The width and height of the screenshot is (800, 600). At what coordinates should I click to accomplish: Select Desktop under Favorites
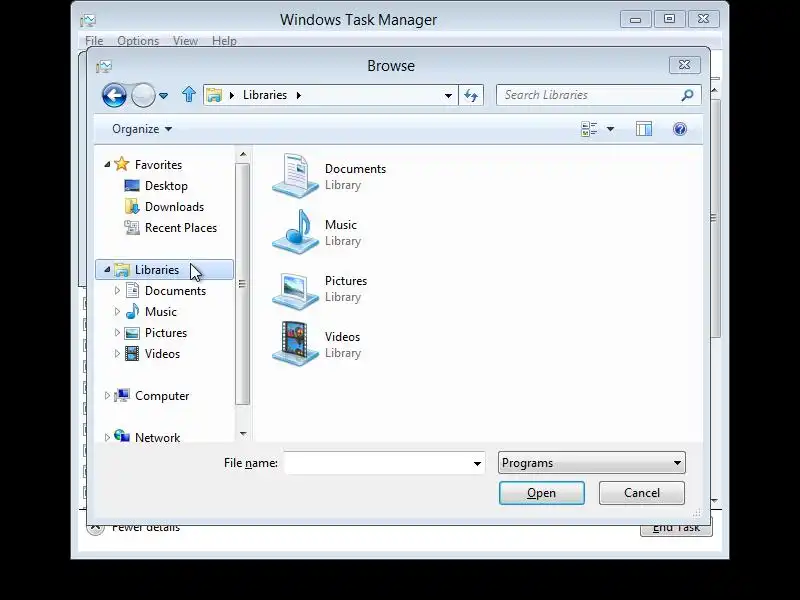[166, 186]
